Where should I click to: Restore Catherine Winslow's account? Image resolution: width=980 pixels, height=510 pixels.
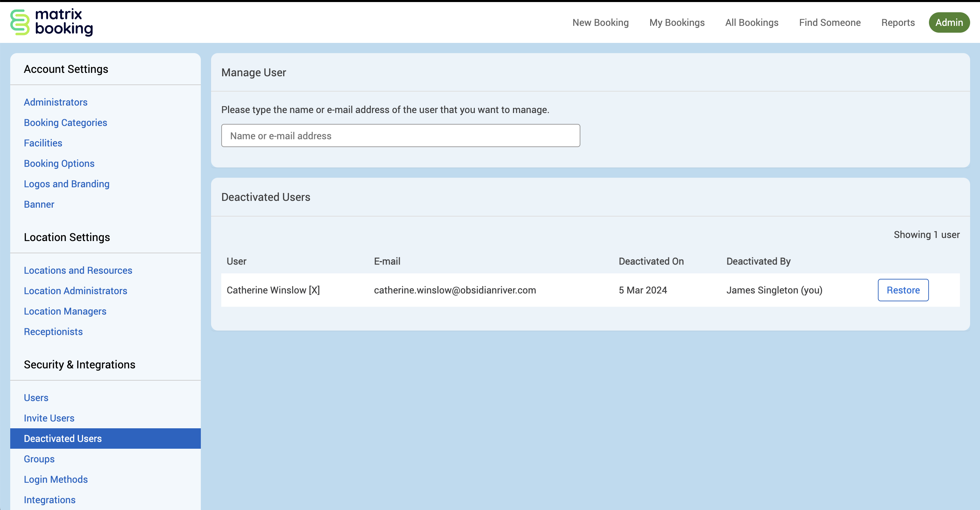(x=903, y=290)
